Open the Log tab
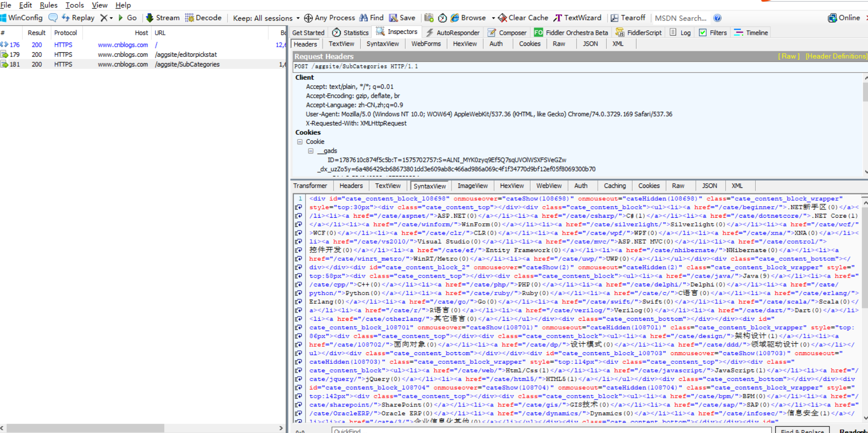The width and height of the screenshot is (868, 433). pyautogui.click(x=680, y=33)
